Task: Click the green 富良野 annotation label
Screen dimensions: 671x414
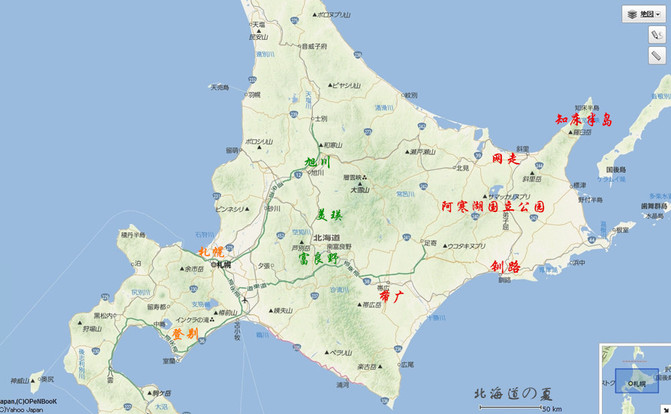Action: pyautogui.click(x=318, y=259)
